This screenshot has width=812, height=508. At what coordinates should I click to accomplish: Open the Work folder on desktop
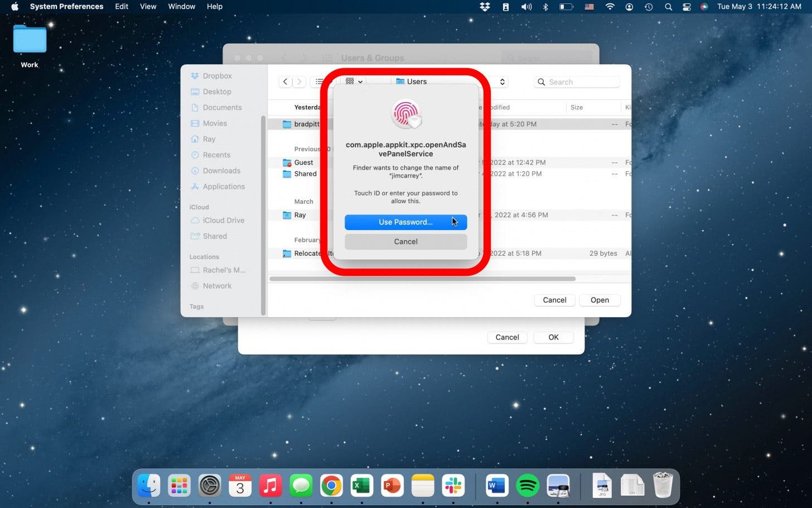30,41
